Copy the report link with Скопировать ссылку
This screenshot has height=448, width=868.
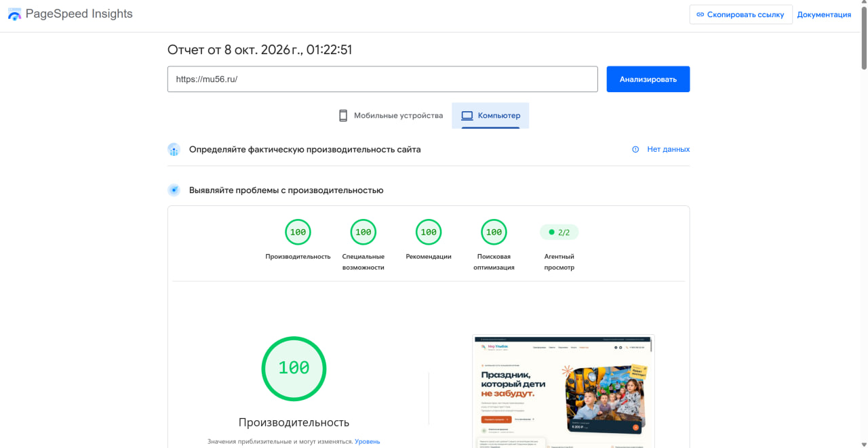(x=741, y=14)
